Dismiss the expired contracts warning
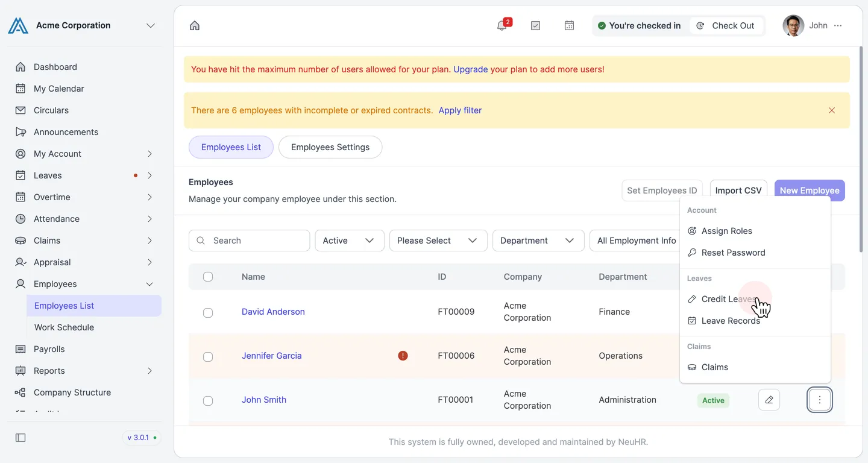 pyautogui.click(x=832, y=110)
